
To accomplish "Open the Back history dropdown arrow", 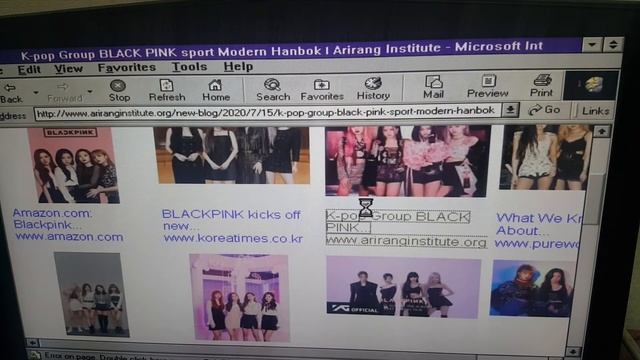I will [36, 93].
